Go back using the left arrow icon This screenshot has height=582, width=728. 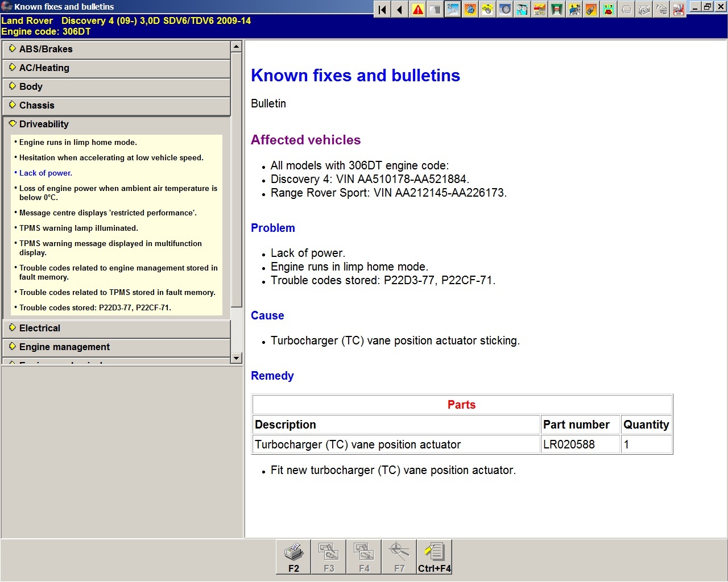(400, 10)
